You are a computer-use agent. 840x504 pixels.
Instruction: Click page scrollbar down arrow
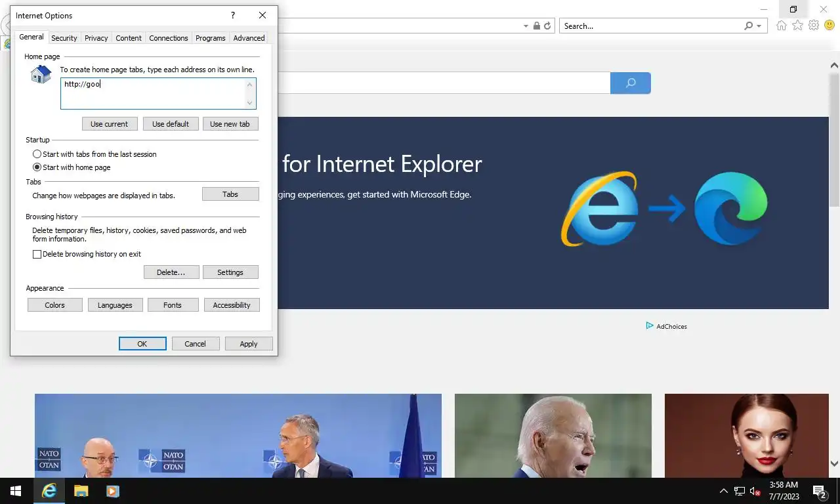834,464
